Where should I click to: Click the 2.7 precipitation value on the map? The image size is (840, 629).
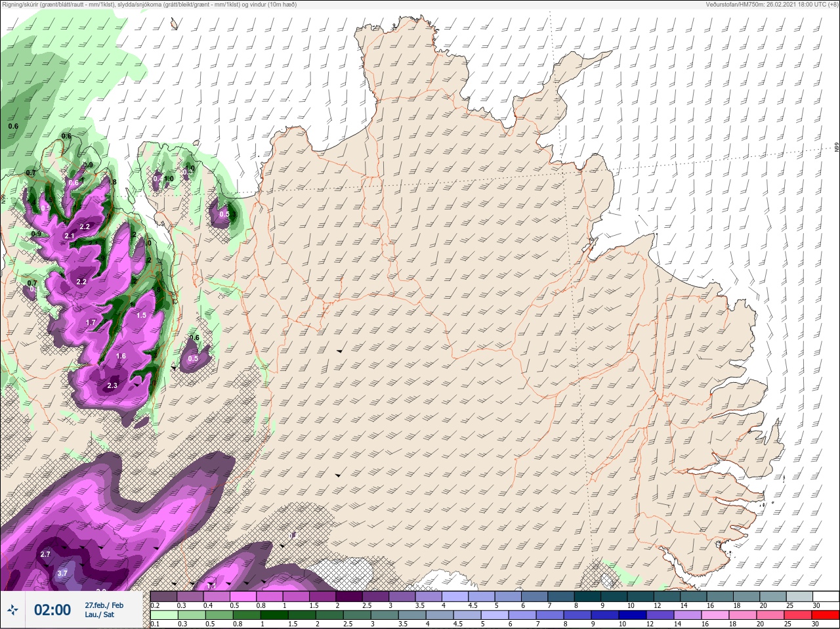coord(45,555)
